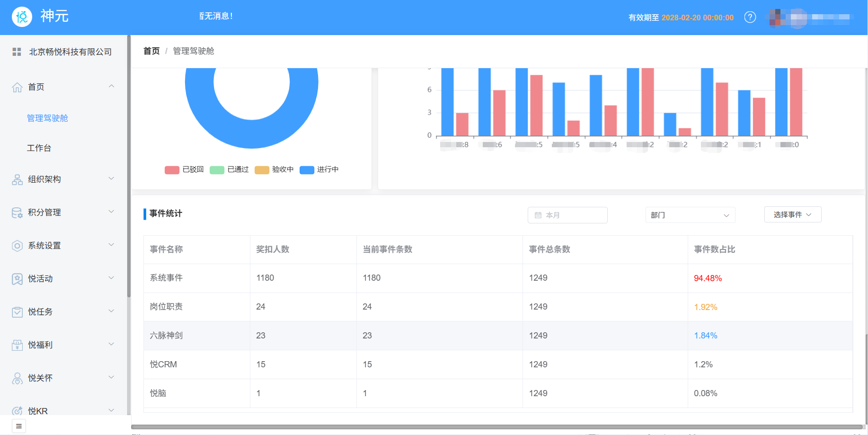The width and height of the screenshot is (868, 435).
Task: Click the 悦福利 gift icon
Action: [x=17, y=345]
